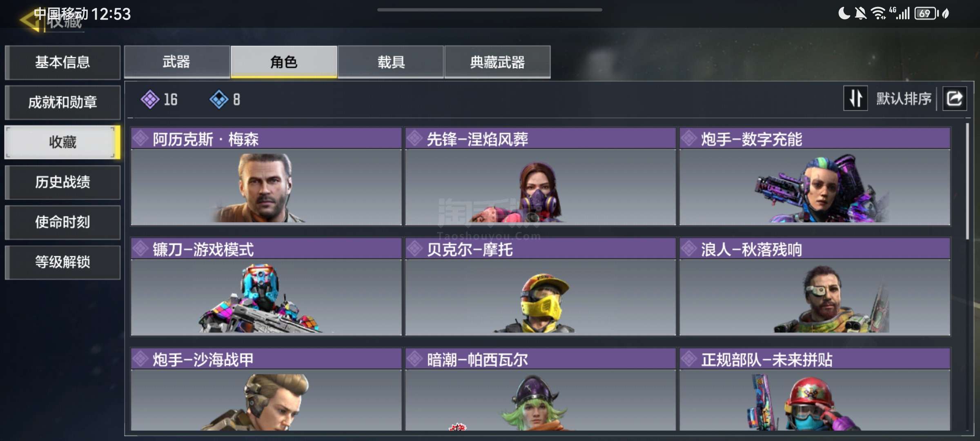This screenshot has height=441, width=980.
Task: Switch to the 载具 tab
Action: coord(391,62)
